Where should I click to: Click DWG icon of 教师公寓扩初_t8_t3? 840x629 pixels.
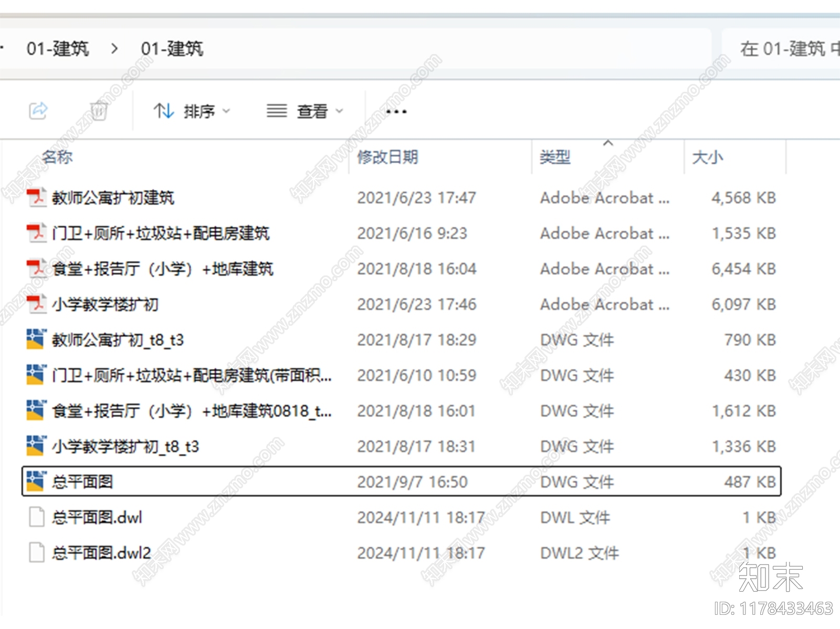tap(36, 339)
